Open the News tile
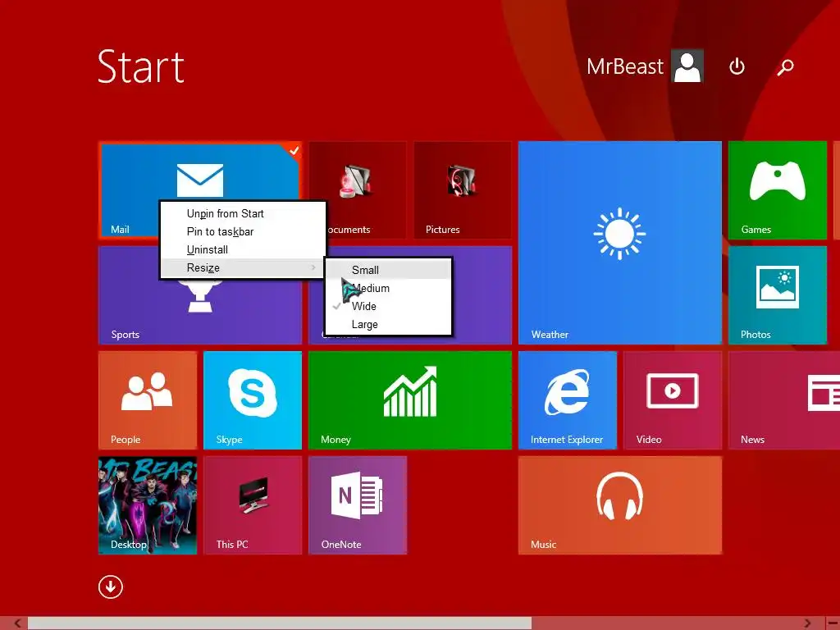The width and height of the screenshot is (840, 630). (x=783, y=399)
